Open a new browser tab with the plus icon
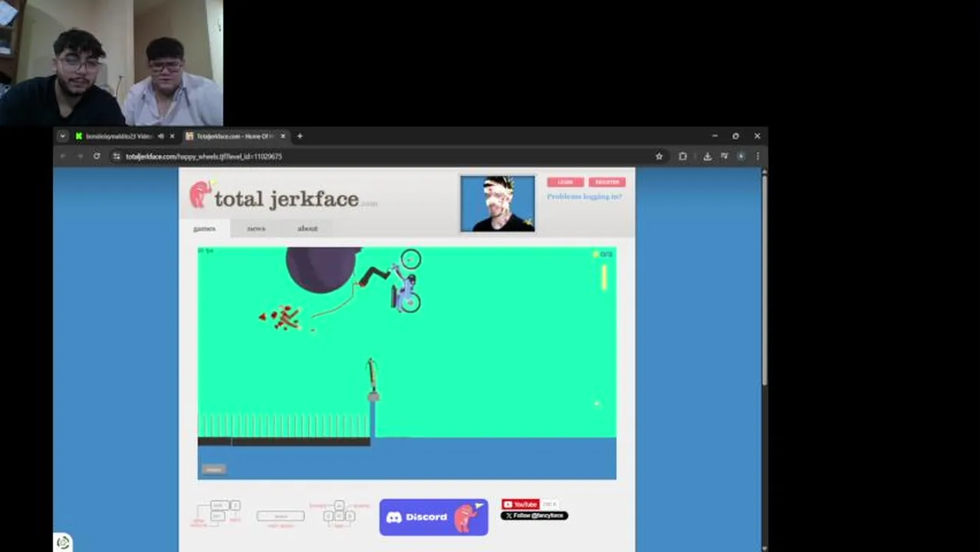This screenshot has height=552, width=980. click(300, 136)
